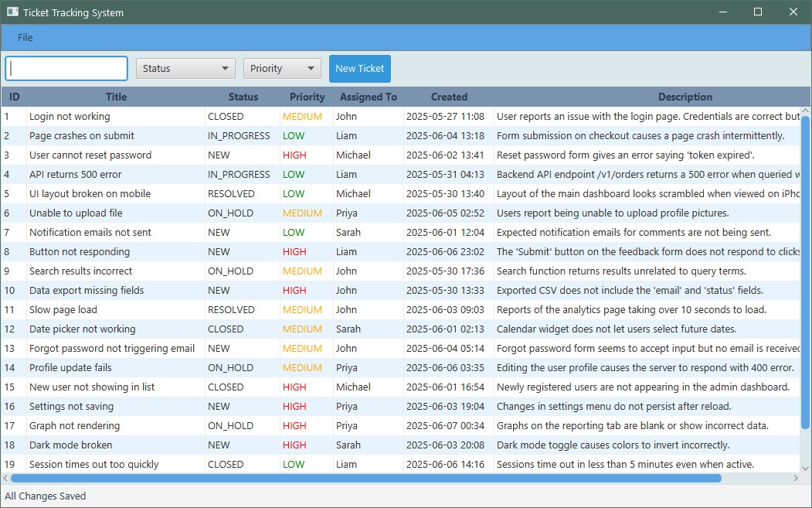The height and width of the screenshot is (508, 812).
Task: Click the horizontal scrollbar thumb
Action: (366, 478)
